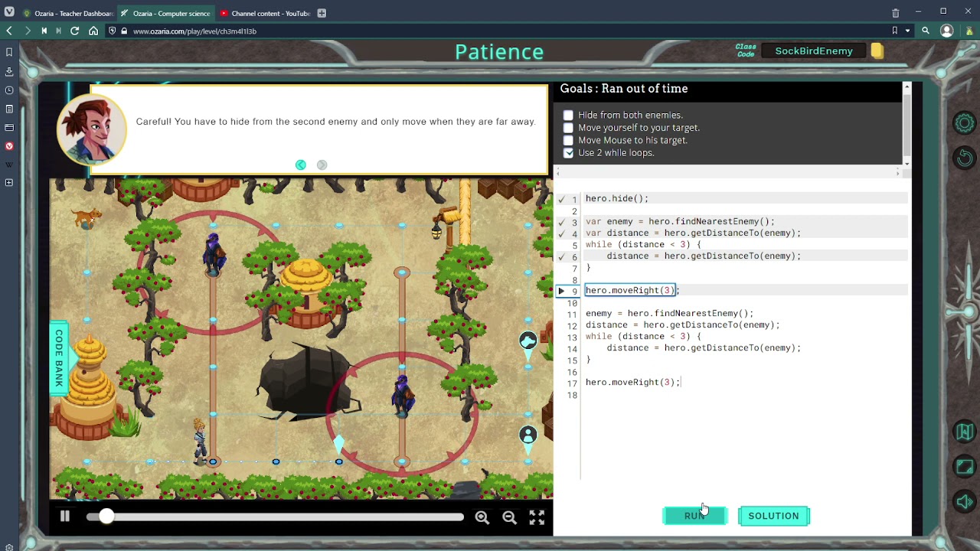Click code line 3 var enemy declaration

coord(681,221)
